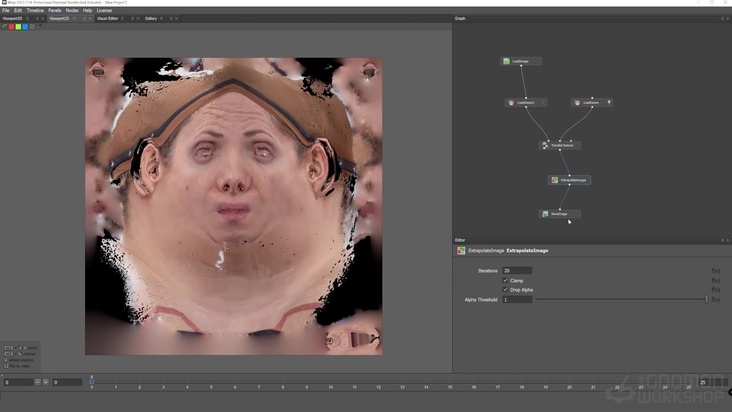The height and width of the screenshot is (412, 732).
Task: Click frame 10 on the timeline
Action: click(331, 387)
